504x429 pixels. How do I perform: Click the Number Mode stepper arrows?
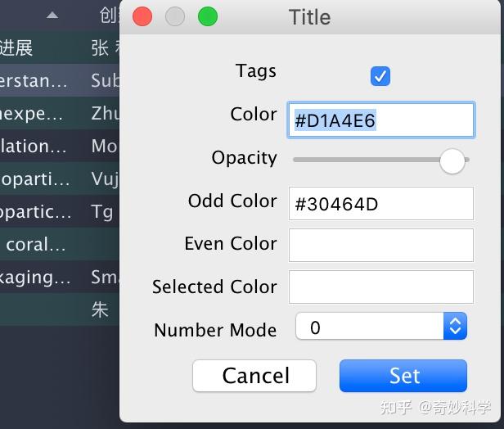(455, 327)
